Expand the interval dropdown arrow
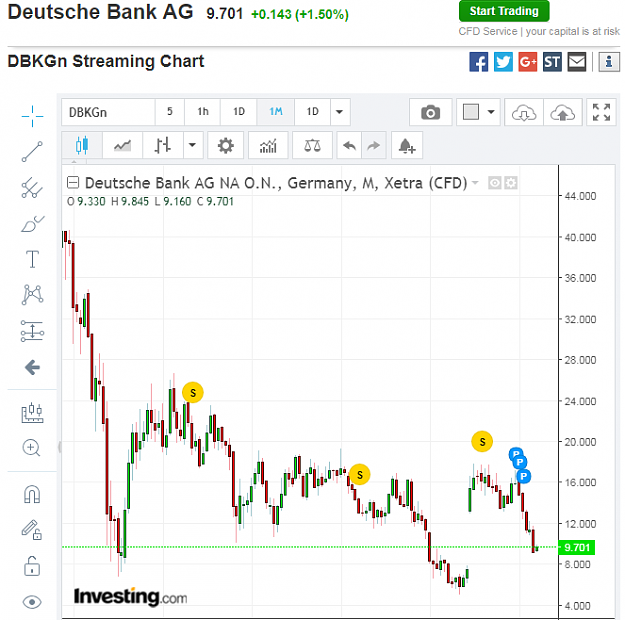The height and width of the screenshot is (620, 625). [x=340, y=112]
